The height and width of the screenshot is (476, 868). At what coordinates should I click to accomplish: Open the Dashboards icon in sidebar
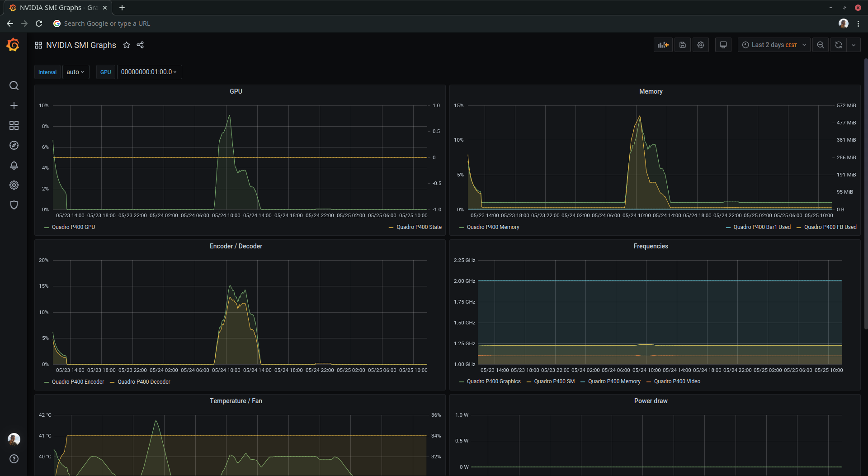(x=14, y=125)
